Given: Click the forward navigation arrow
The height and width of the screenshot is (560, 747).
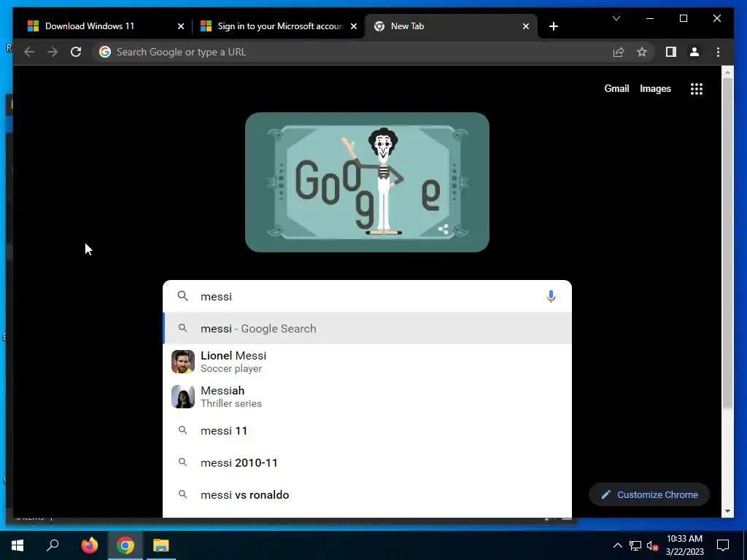Looking at the screenshot, I should pos(53,52).
